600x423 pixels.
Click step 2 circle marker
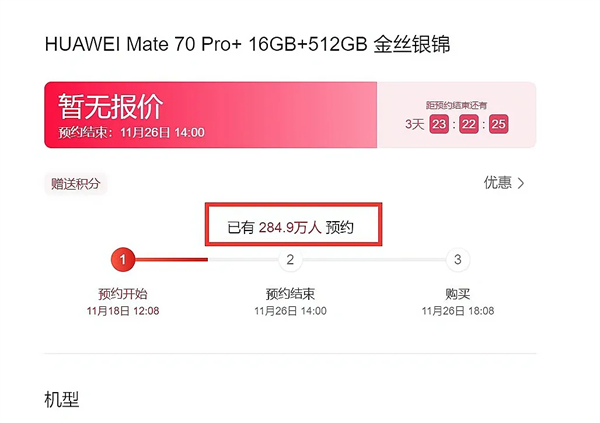click(290, 260)
